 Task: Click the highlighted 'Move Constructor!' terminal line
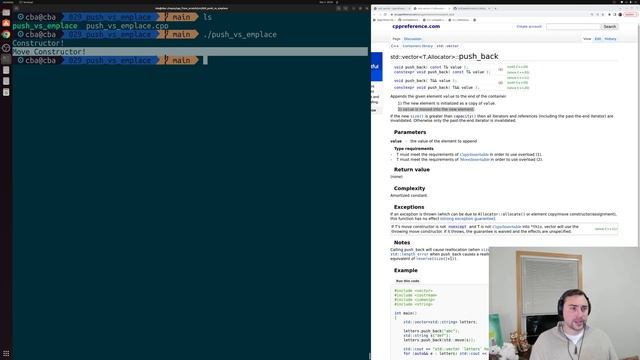(x=190, y=52)
